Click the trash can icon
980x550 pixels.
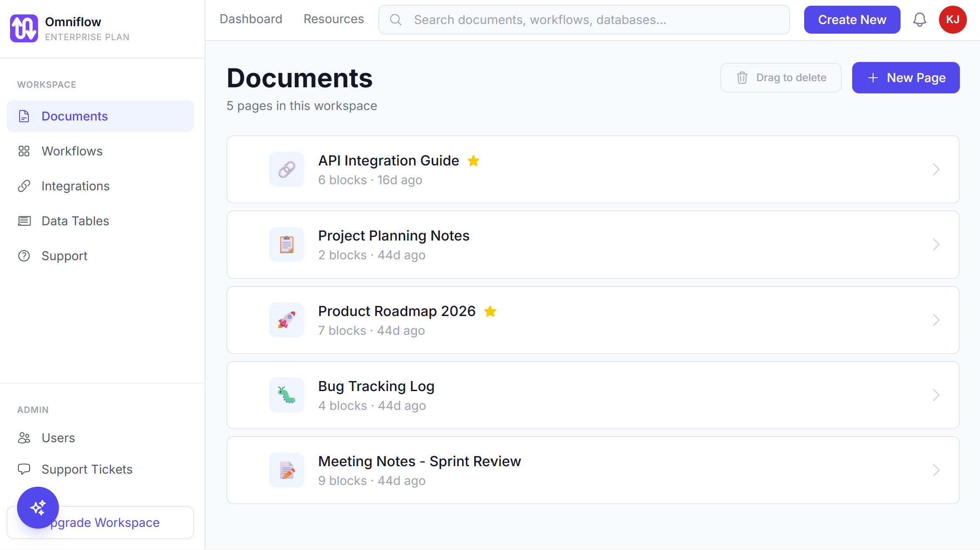742,78
